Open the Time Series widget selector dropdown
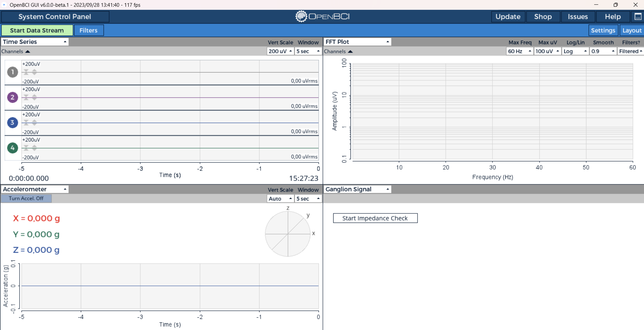This screenshot has height=330, width=644. (35, 42)
